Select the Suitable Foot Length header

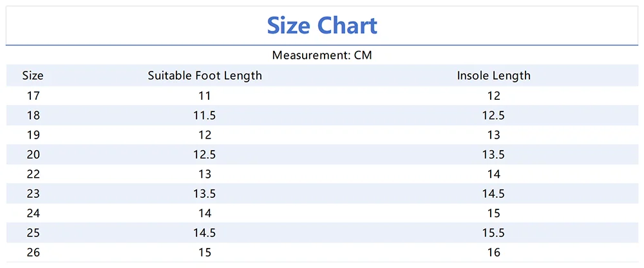pyautogui.click(x=205, y=75)
